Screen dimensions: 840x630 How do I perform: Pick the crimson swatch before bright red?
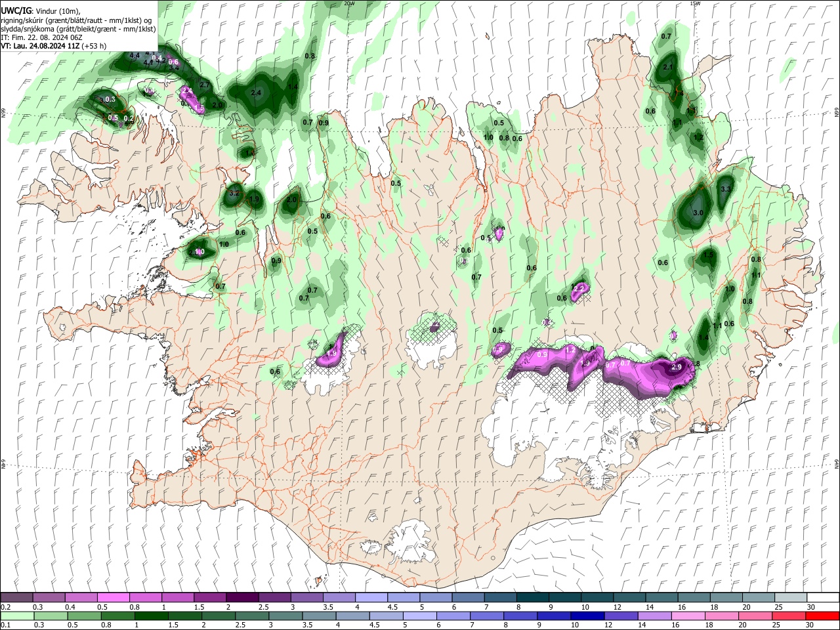point(789,616)
